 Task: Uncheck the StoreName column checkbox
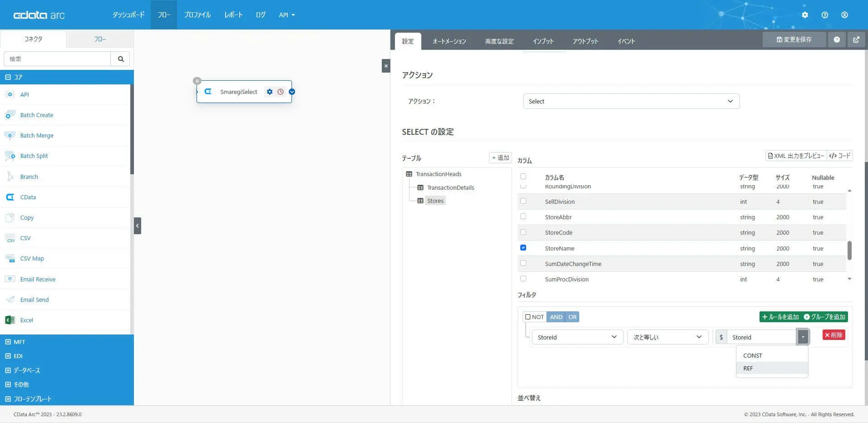click(523, 247)
